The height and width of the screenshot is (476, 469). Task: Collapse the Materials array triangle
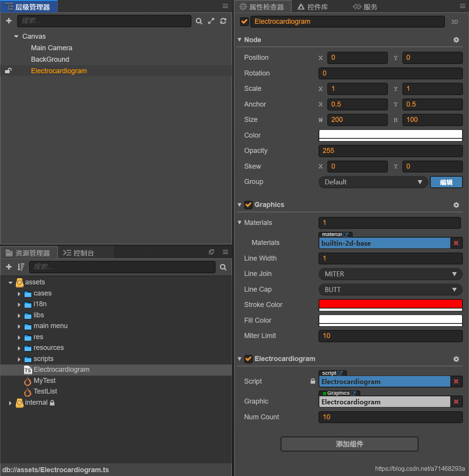pyautogui.click(x=240, y=223)
